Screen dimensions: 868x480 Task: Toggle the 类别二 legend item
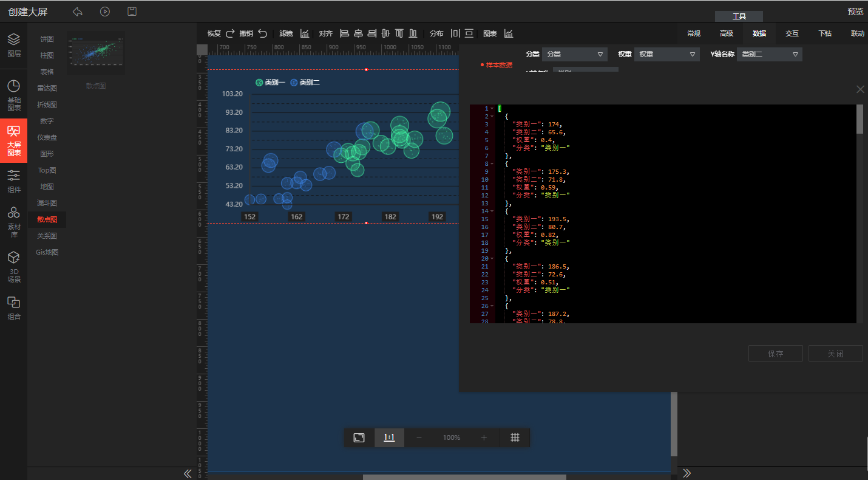tap(305, 82)
